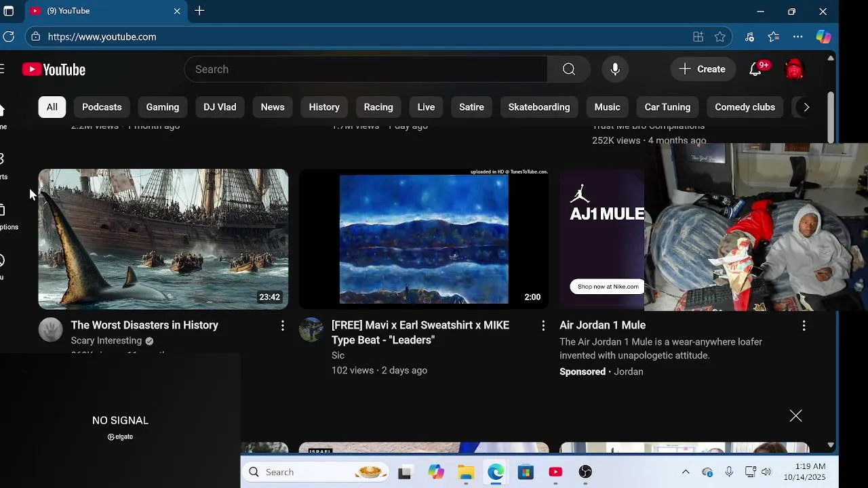Click in the YouTube search field
The height and width of the screenshot is (488, 868).
pos(366,69)
